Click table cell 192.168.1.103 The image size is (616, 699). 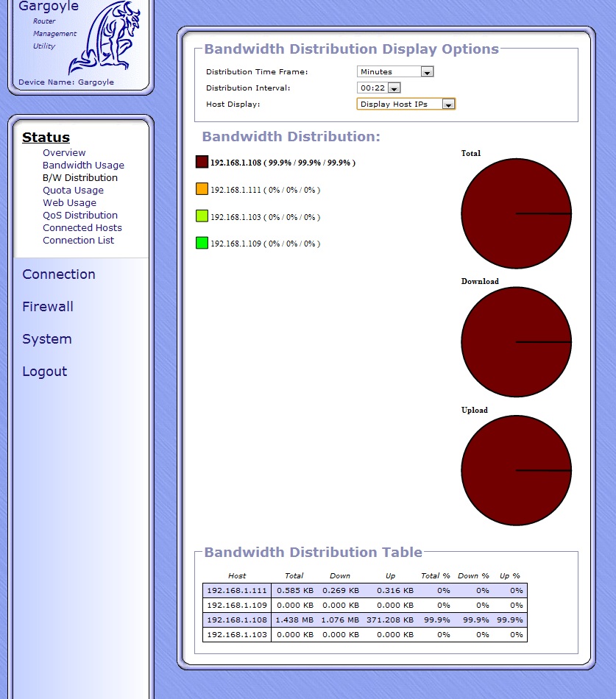click(237, 635)
